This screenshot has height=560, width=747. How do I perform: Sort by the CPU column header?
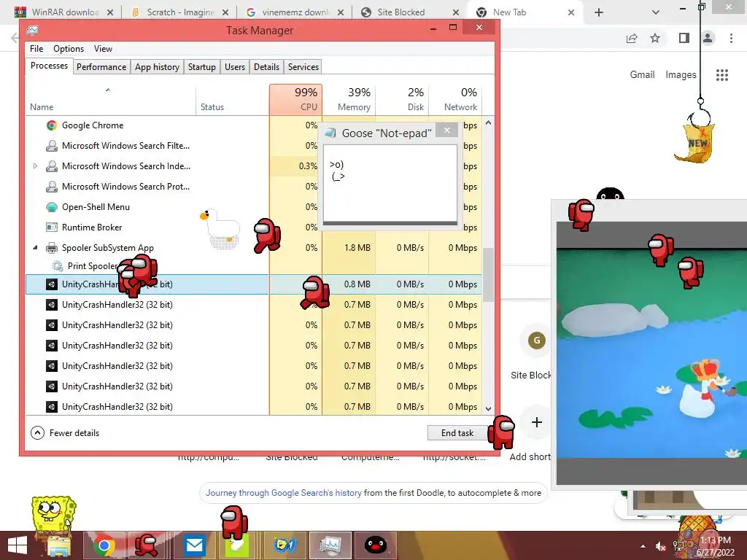coord(296,99)
